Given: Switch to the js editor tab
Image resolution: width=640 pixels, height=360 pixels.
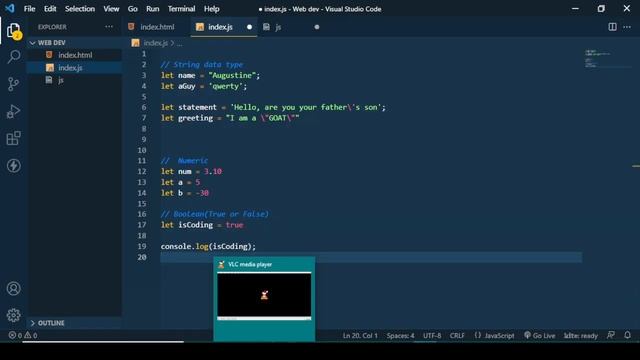Looking at the screenshot, I should point(291,27).
